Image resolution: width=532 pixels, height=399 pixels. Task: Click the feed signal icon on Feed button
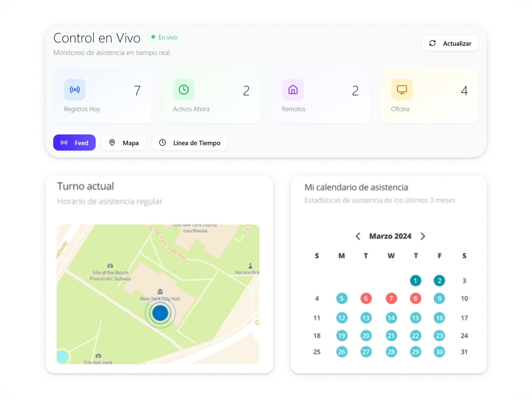pyautogui.click(x=64, y=143)
